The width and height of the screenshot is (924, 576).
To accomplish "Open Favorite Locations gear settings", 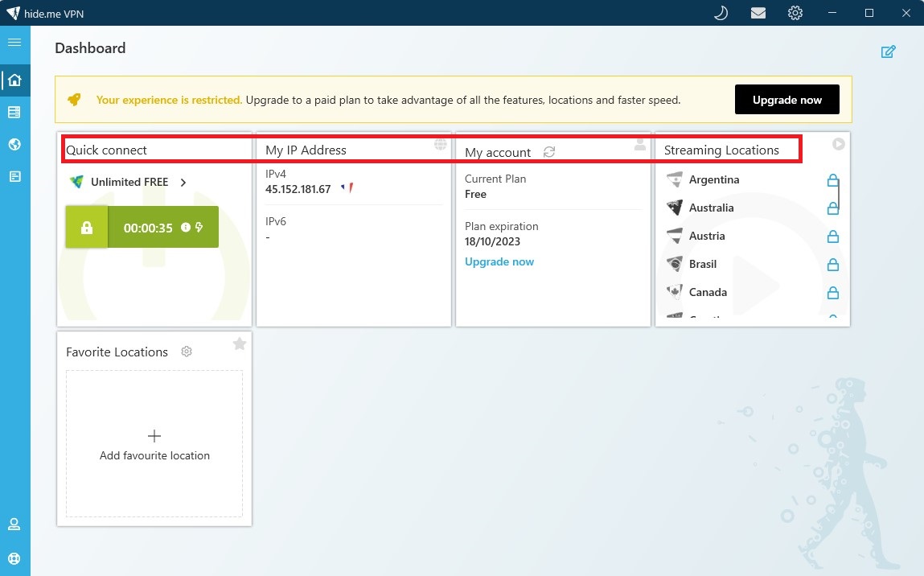I will pyautogui.click(x=187, y=352).
